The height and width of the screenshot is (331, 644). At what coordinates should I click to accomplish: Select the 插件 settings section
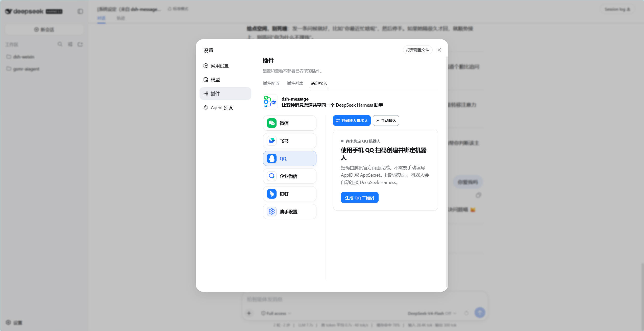tap(225, 93)
